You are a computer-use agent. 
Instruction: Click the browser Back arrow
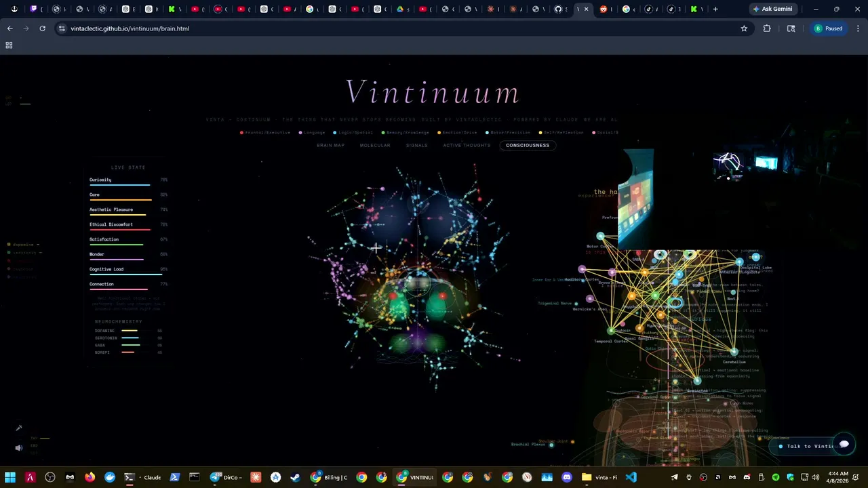[9, 28]
